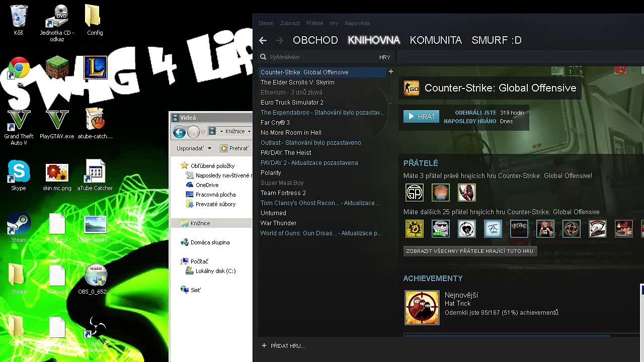Open the Zobrazit menu
644x362 pixels.
[290, 23]
